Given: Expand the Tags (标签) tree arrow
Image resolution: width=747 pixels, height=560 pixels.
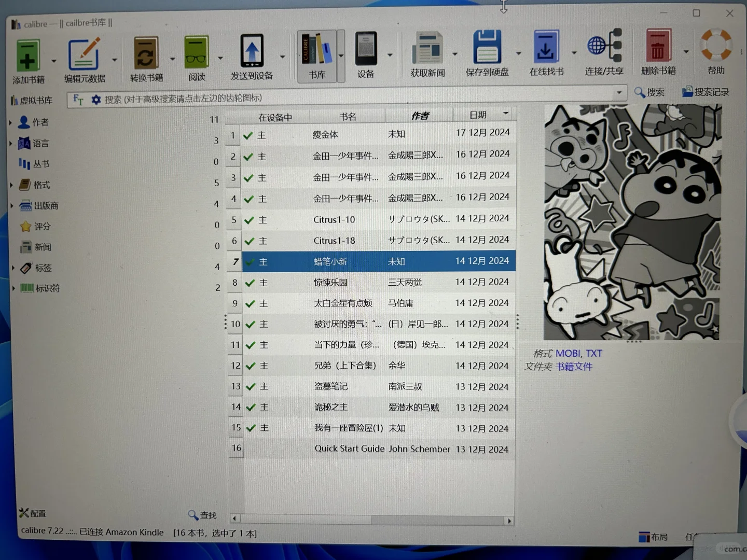Looking at the screenshot, I should tap(13, 268).
